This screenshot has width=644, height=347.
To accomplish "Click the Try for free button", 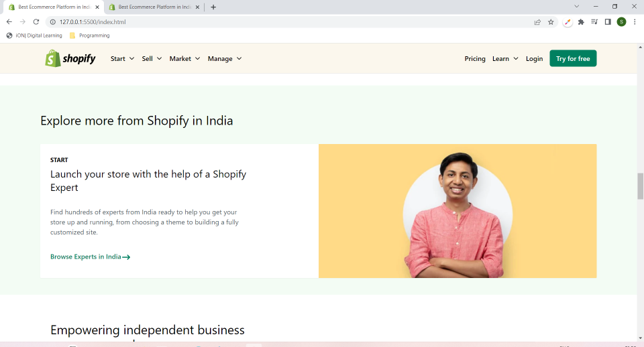I will [x=573, y=59].
